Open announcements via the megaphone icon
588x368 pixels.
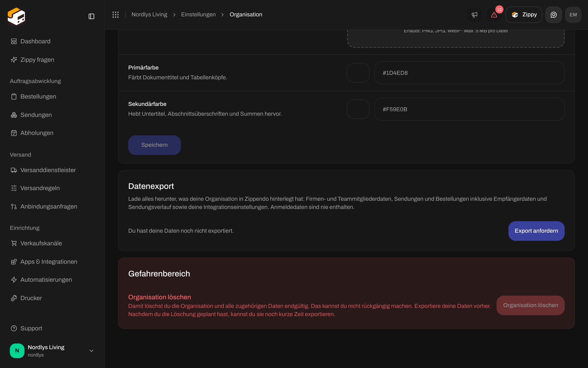(x=474, y=15)
